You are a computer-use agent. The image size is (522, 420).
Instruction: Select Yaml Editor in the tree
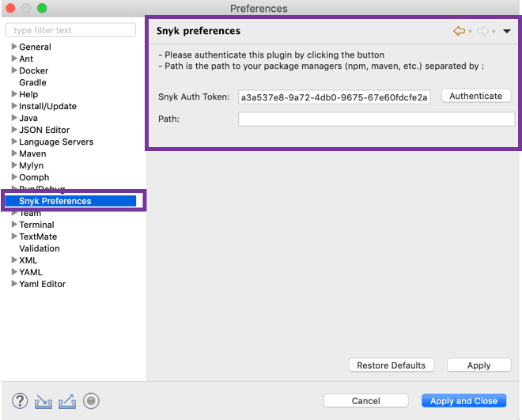click(42, 284)
